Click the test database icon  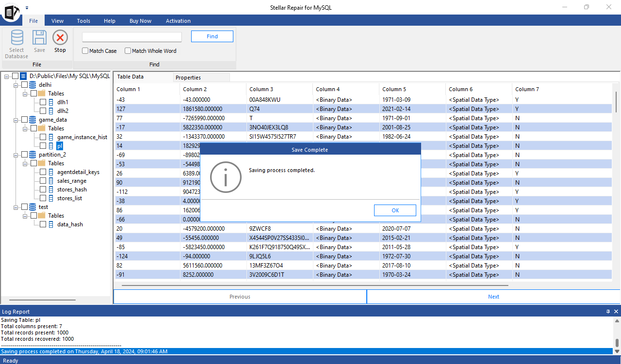point(33,207)
